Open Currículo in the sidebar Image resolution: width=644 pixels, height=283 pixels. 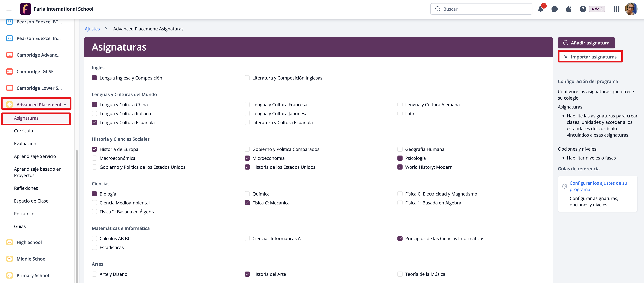point(23,131)
